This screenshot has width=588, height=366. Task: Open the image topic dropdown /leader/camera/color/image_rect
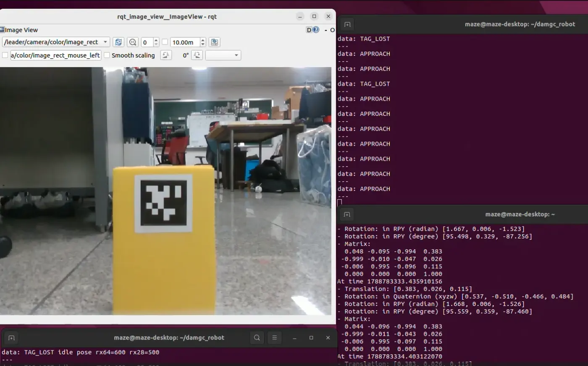[56, 42]
